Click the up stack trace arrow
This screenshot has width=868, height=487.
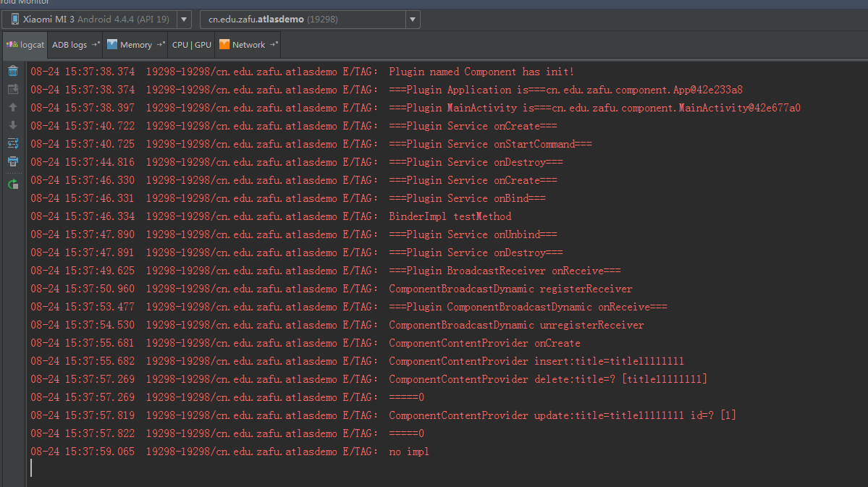pyautogui.click(x=13, y=107)
